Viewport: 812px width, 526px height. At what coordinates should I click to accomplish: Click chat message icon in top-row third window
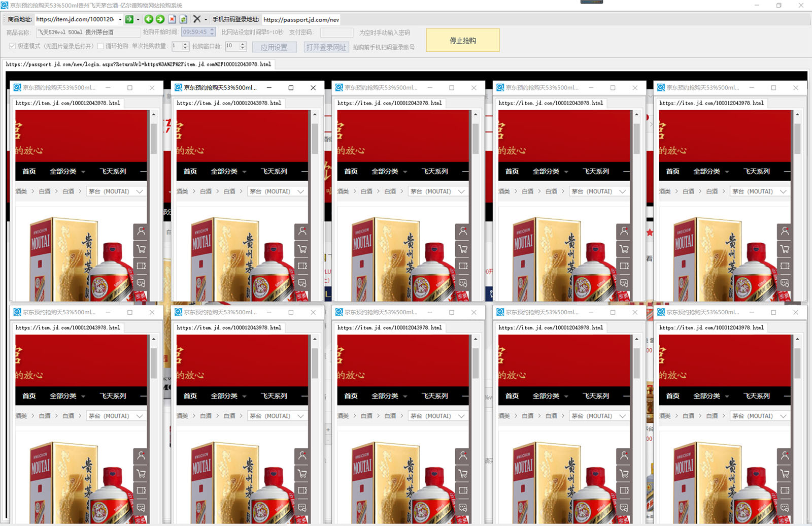coord(463,283)
